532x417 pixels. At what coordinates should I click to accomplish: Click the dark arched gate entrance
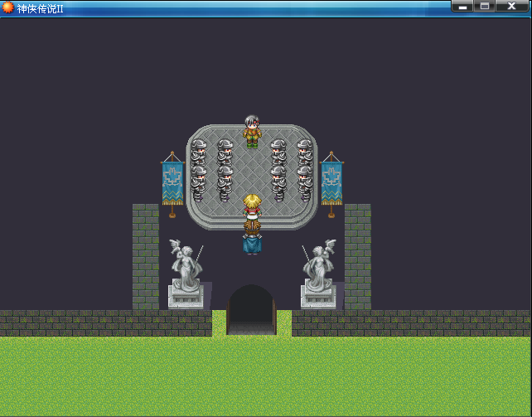click(251, 310)
